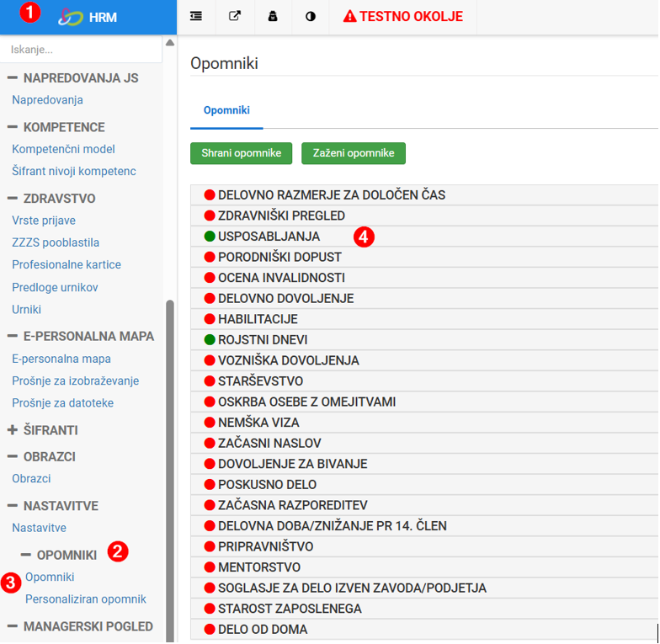Open Profesionalne kartice link
Screen dimensions: 660x644
coord(67,264)
